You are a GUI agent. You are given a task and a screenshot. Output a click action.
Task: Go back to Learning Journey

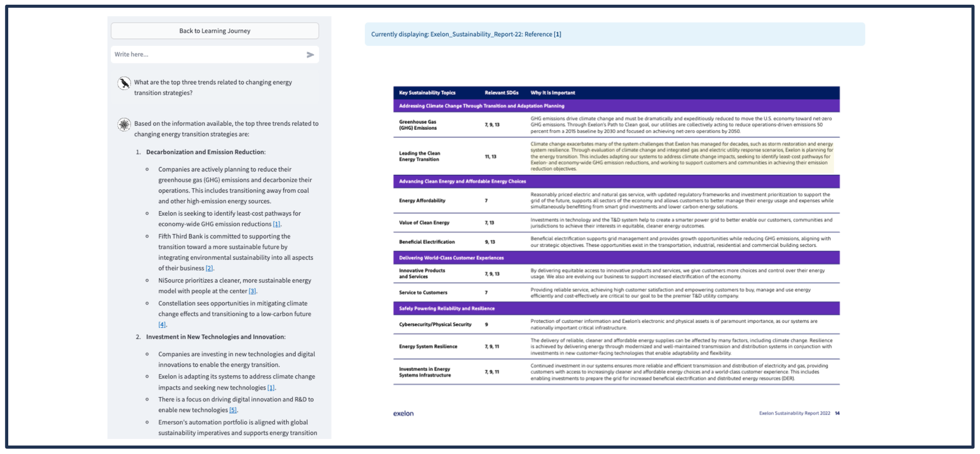click(214, 31)
